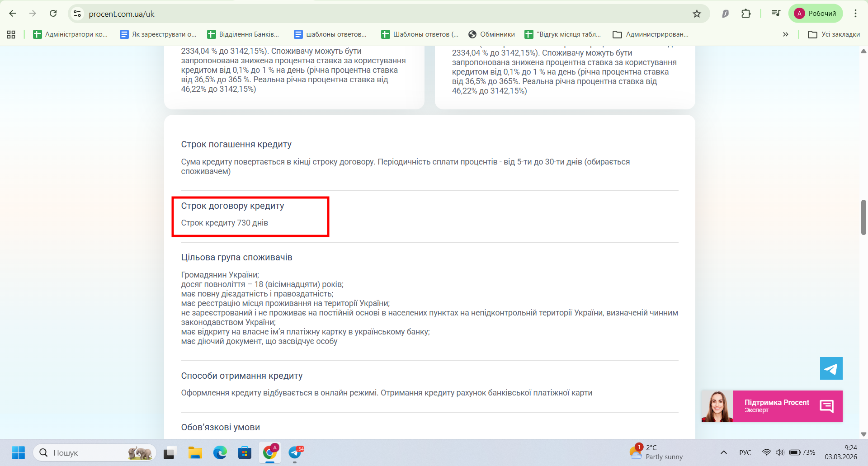Launch Microsoft Edge from the taskbar
868x466 pixels.
[220, 452]
